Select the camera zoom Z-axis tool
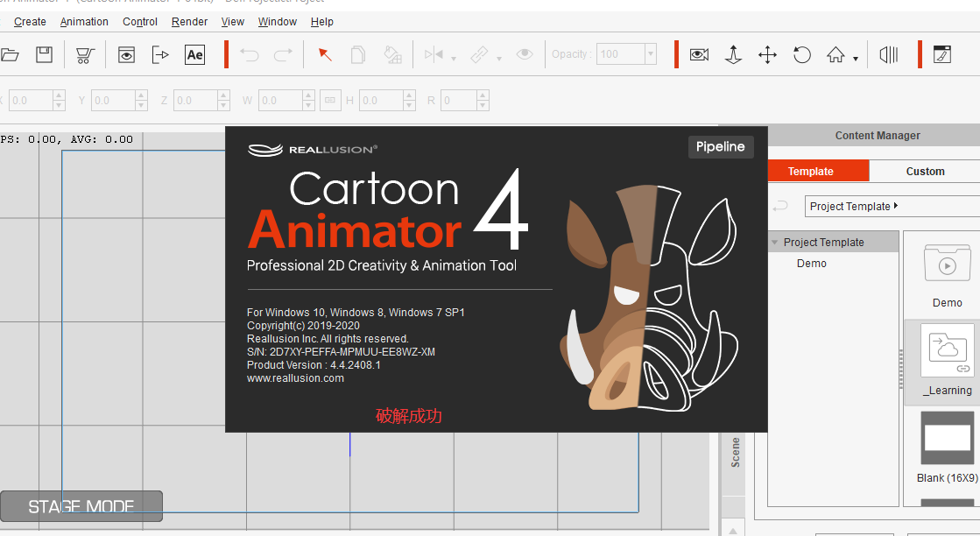Image resolution: width=980 pixels, height=536 pixels. [733, 55]
